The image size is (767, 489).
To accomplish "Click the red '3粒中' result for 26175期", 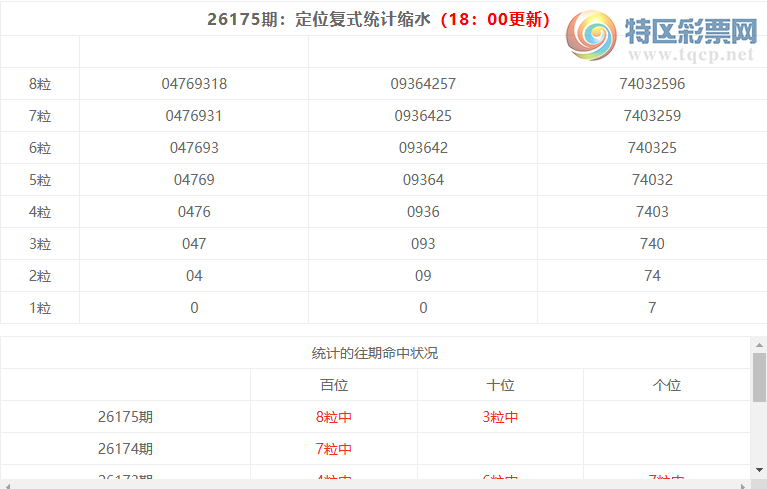I will coord(500,417).
